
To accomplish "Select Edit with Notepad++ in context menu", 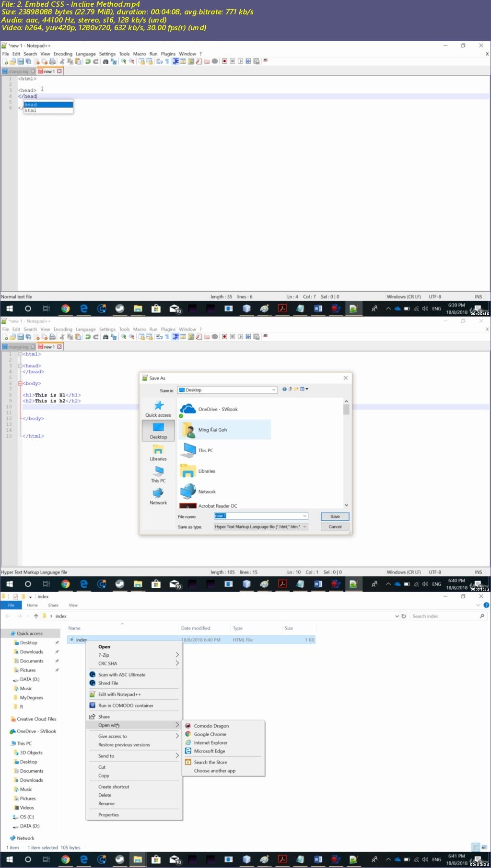I will pos(119,694).
